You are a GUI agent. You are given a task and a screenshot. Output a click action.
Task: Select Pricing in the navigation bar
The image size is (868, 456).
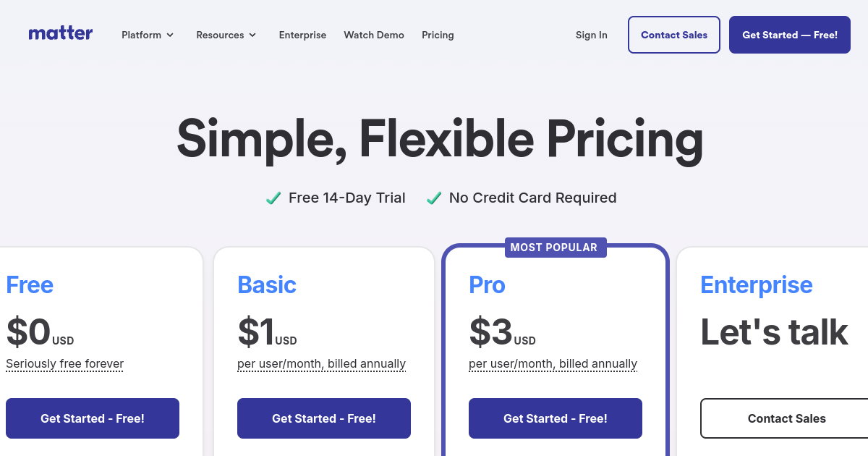(x=438, y=35)
